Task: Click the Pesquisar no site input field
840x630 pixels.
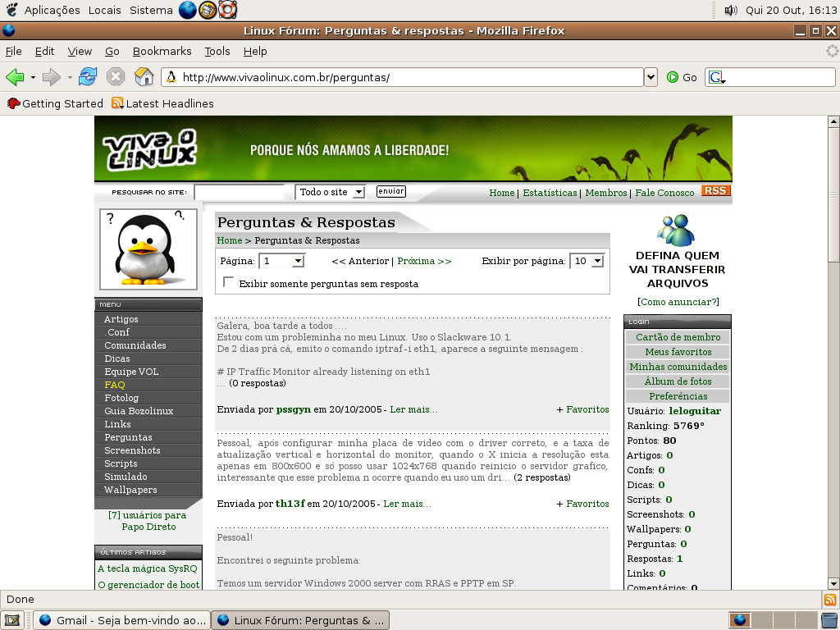Action: tap(239, 192)
